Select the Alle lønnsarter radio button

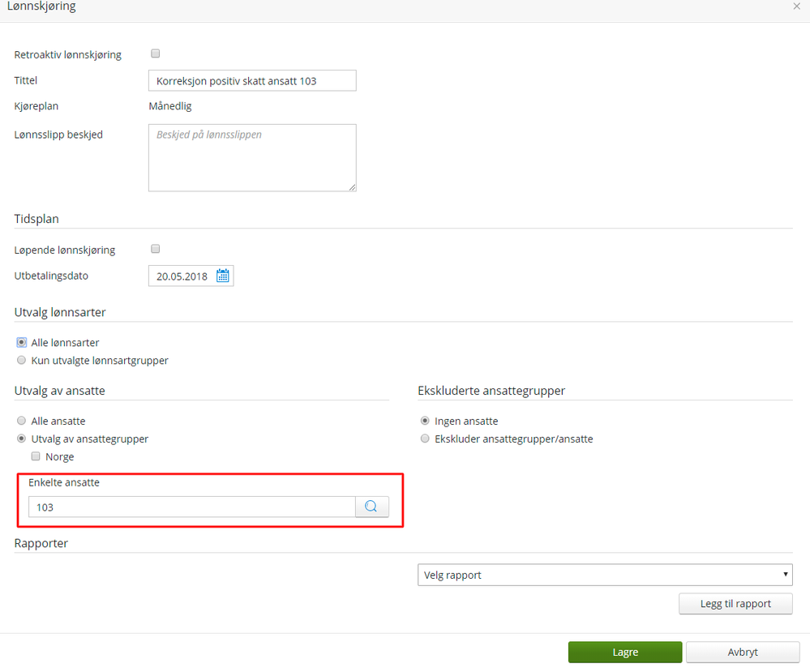[22, 342]
